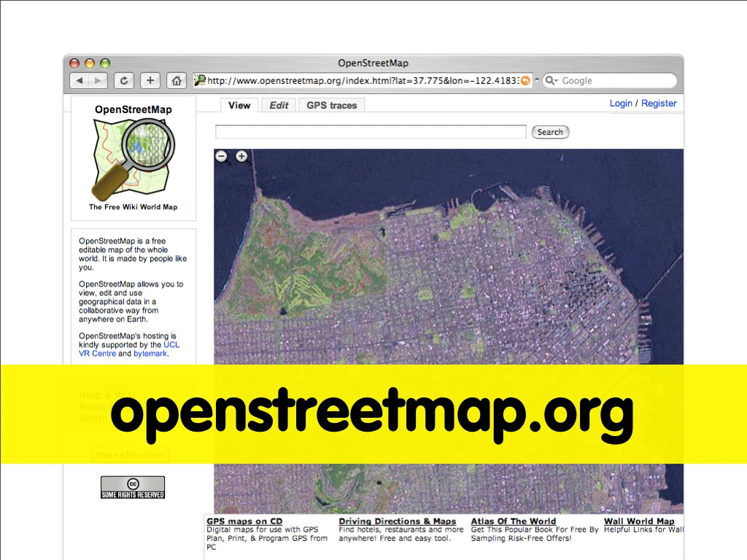Click the OpenStreetMap sidebar heading text
Screen dimensions: 747x560
pos(133,109)
